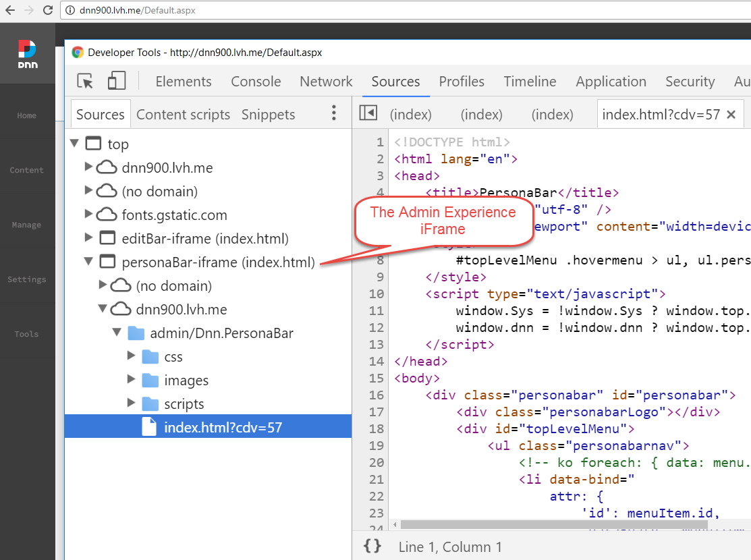Pretty print source with braces icon

point(372,546)
